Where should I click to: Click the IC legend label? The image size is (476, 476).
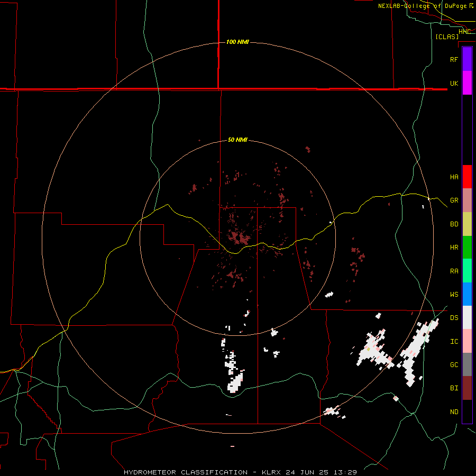tap(454, 342)
